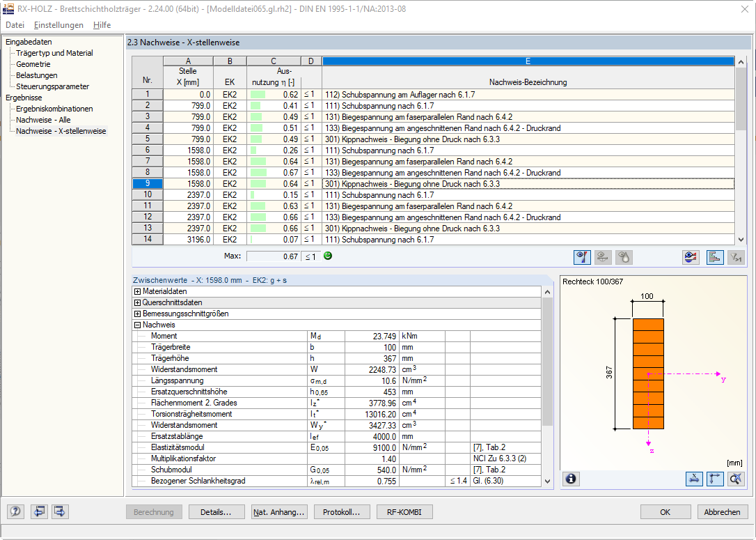Image resolution: width=756 pixels, height=540 pixels.
Task: Toggle the colored utilization bars icon
Action: (x=715, y=257)
